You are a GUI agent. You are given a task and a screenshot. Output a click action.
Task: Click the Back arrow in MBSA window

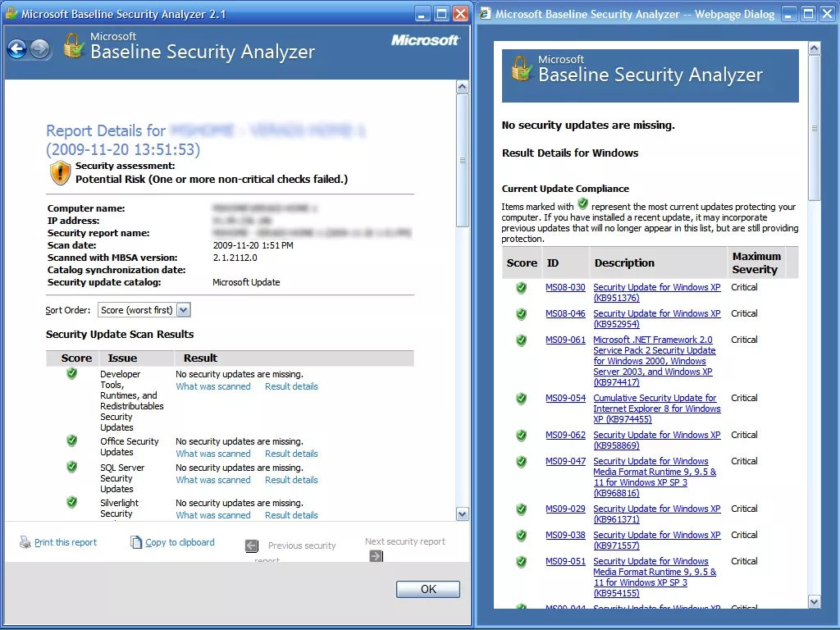click(x=17, y=50)
